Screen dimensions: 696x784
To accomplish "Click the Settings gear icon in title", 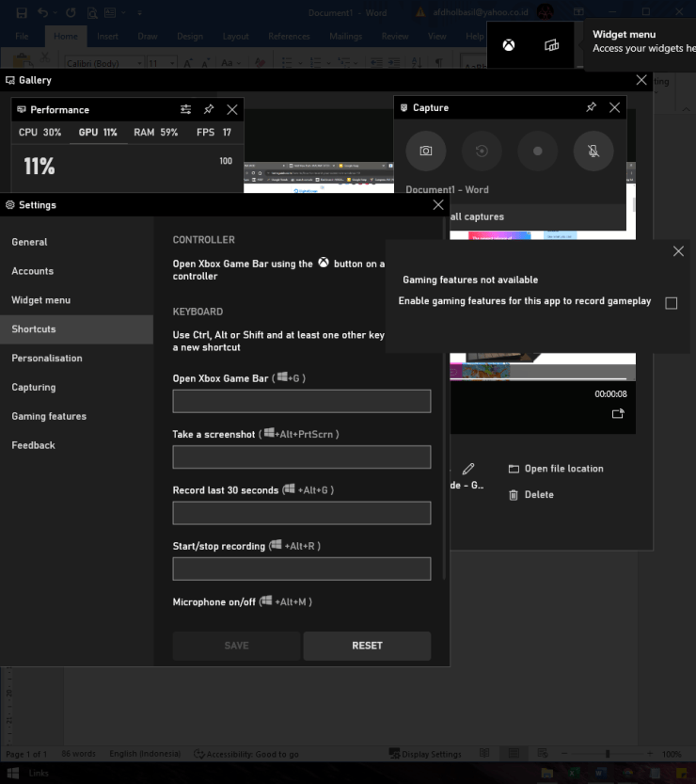I will coord(10,204).
